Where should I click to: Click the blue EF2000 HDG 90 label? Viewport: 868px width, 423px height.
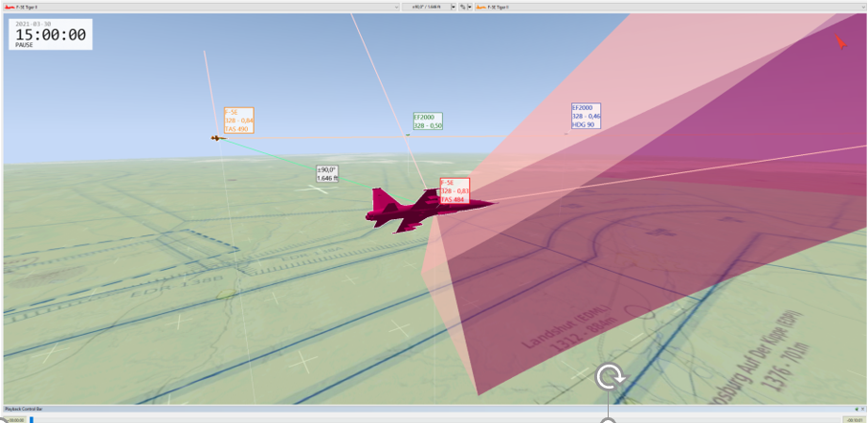[585, 117]
